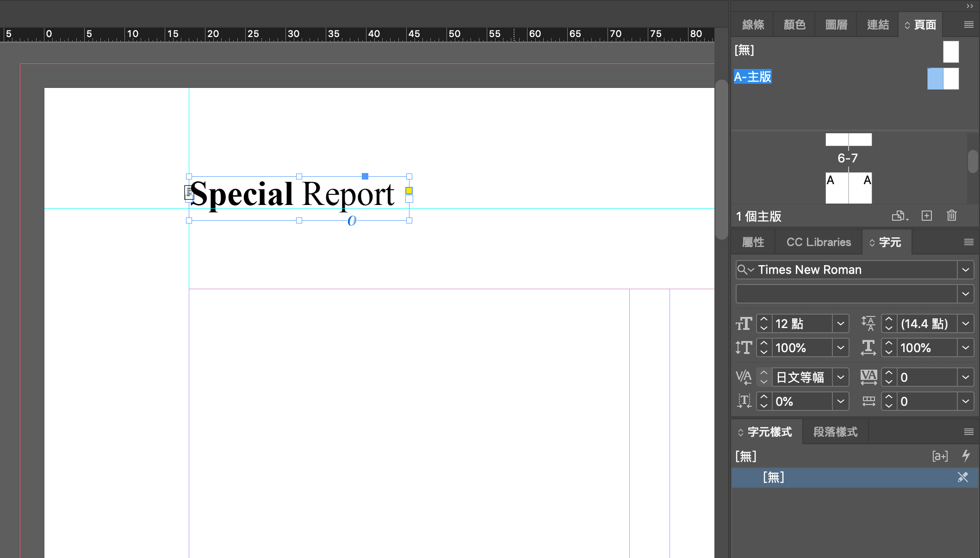980x558 pixels.
Task: Select the A-主版 master entry
Action: pos(753,77)
